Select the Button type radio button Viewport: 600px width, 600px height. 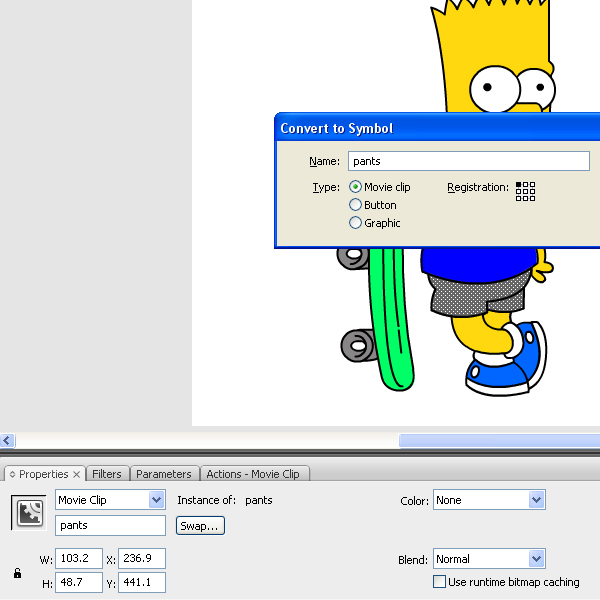[355, 205]
